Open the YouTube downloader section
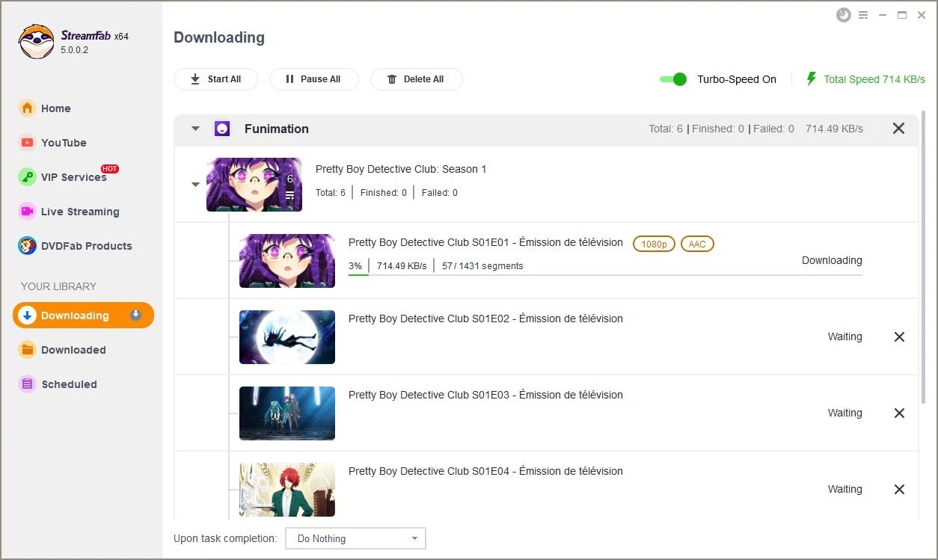The width and height of the screenshot is (938, 560). click(x=27, y=142)
